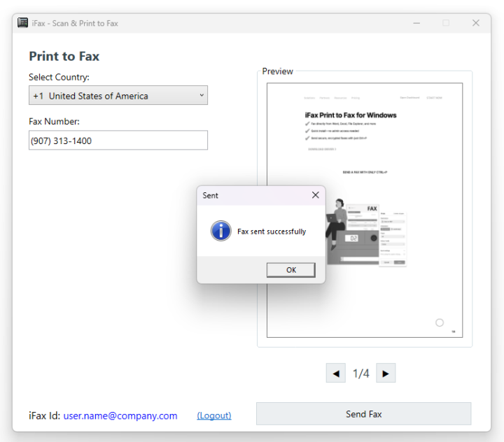Close the Sent dialog with the X
Viewport: 504px width, 442px height.
coord(315,195)
